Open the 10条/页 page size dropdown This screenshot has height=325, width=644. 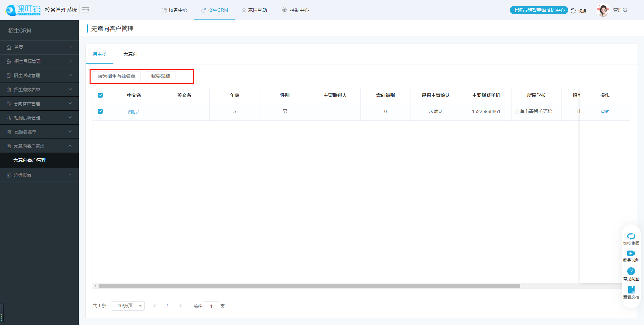point(128,306)
